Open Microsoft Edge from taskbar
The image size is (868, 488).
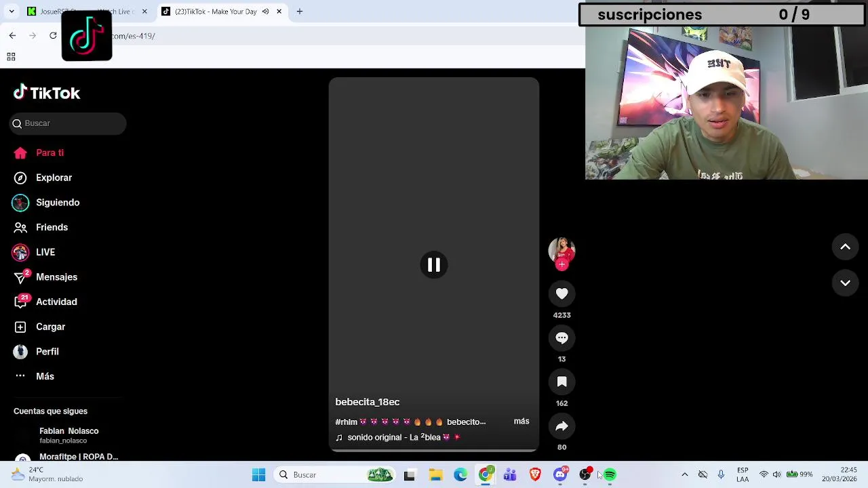(460, 475)
